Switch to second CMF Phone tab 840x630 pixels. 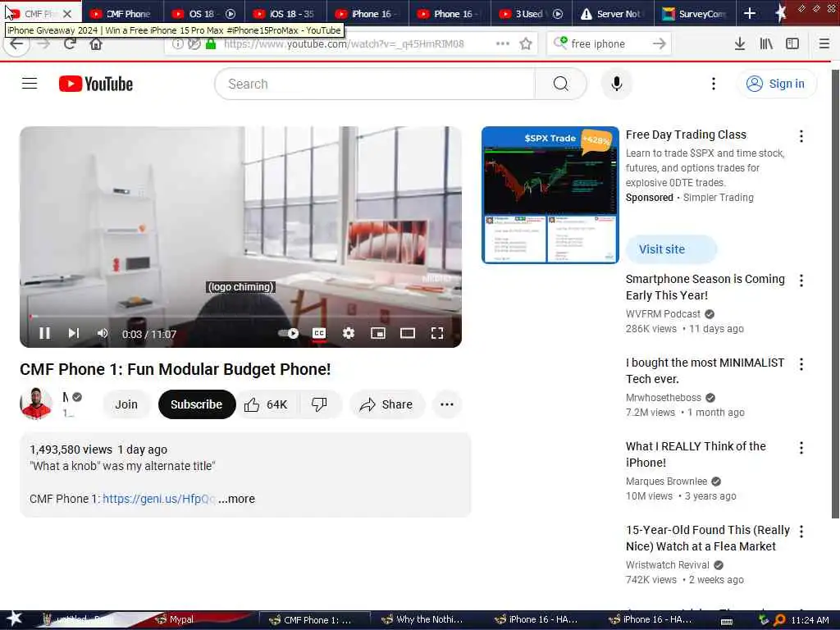(122, 14)
